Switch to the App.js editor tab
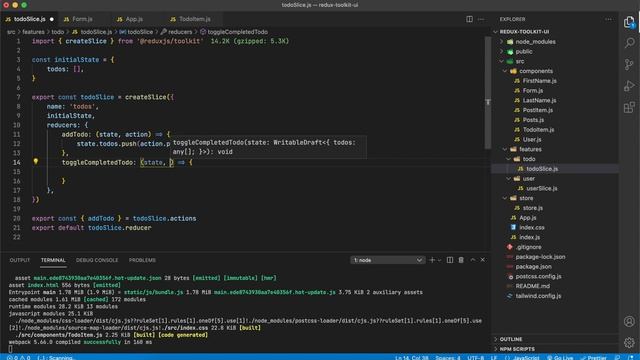The image size is (640, 360). [134, 19]
